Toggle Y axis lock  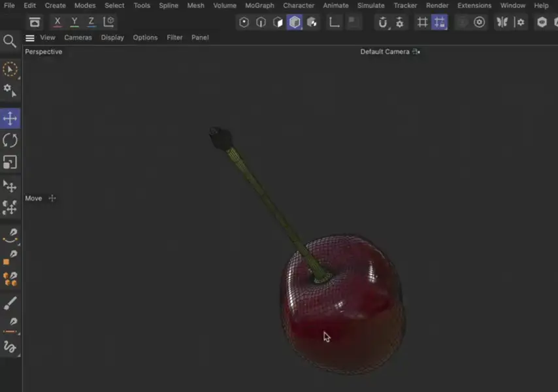coord(74,22)
